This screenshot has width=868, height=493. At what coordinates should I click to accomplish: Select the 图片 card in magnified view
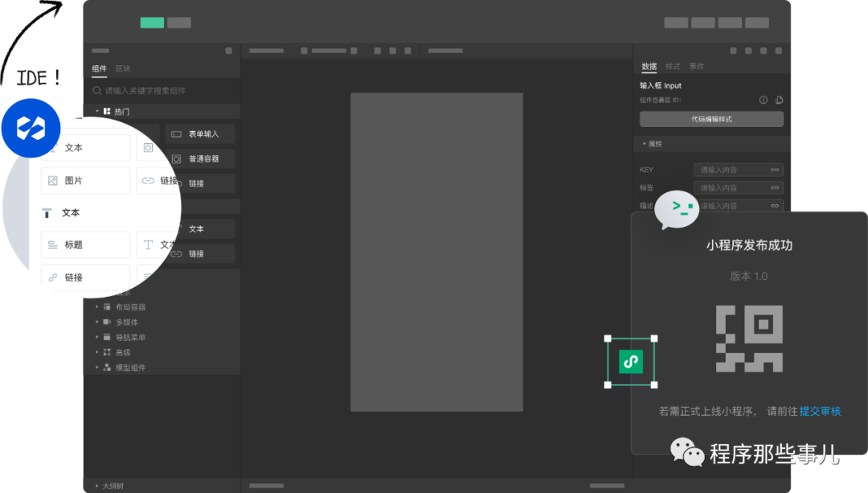(85, 181)
